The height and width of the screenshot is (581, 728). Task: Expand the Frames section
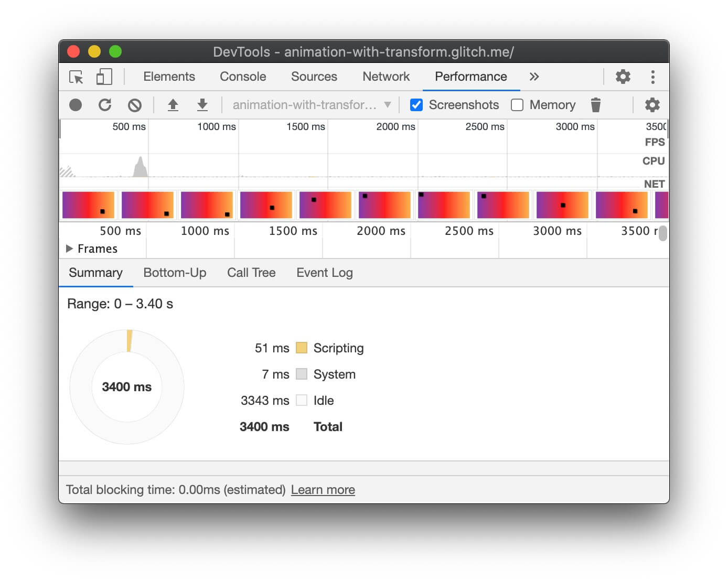(x=69, y=248)
